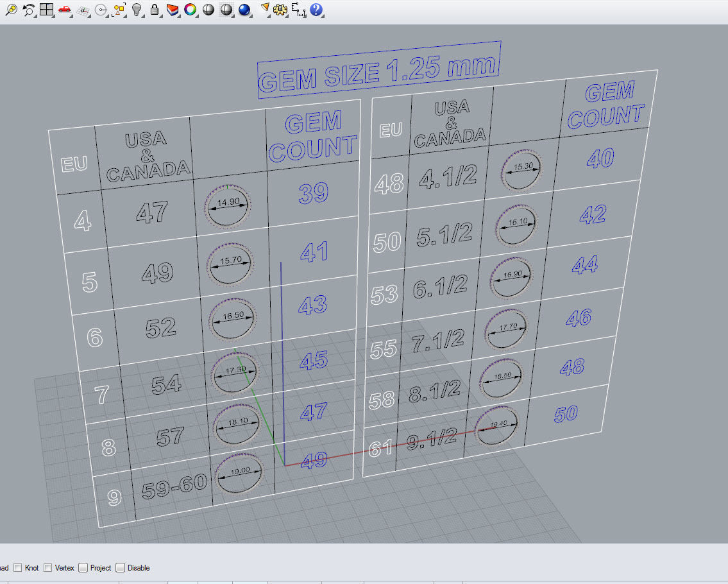Select the '54' size text
The height and width of the screenshot is (584, 728).
165,384
